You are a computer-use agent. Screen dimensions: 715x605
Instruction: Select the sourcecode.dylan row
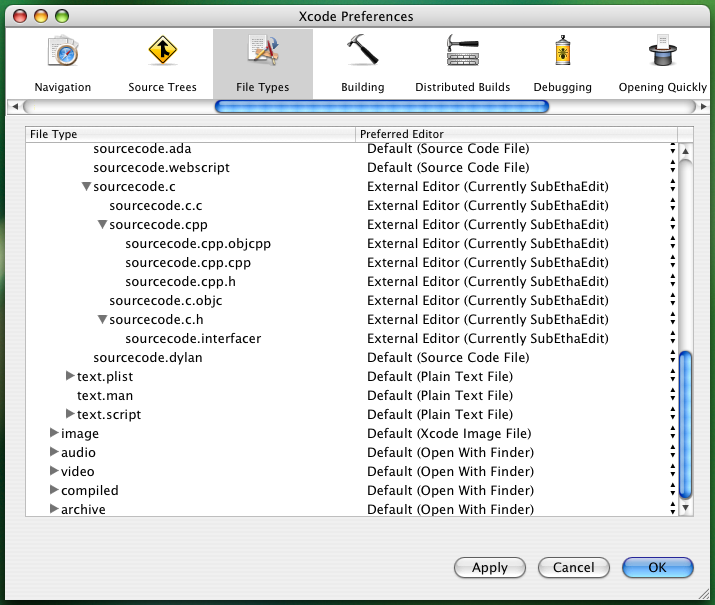pyautogui.click(x=351, y=357)
